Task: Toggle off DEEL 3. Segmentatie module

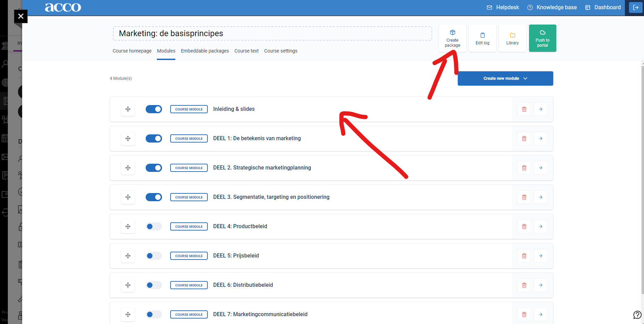Action: (x=154, y=197)
